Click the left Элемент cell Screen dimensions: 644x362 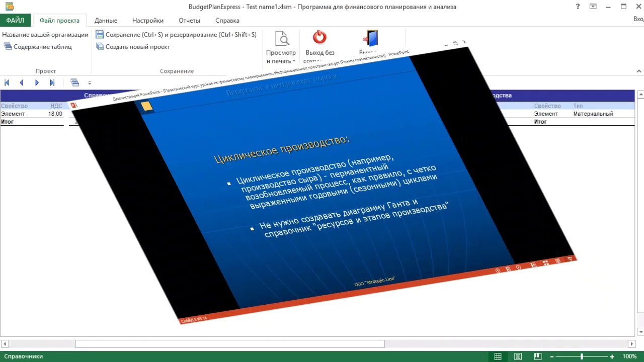[13, 114]
